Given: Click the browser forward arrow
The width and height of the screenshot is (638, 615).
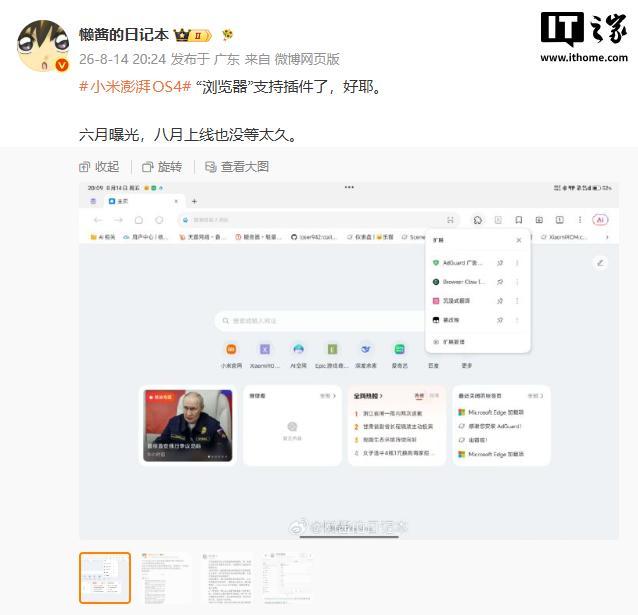Looking at the screenshot, I should [x=118, y=220].
